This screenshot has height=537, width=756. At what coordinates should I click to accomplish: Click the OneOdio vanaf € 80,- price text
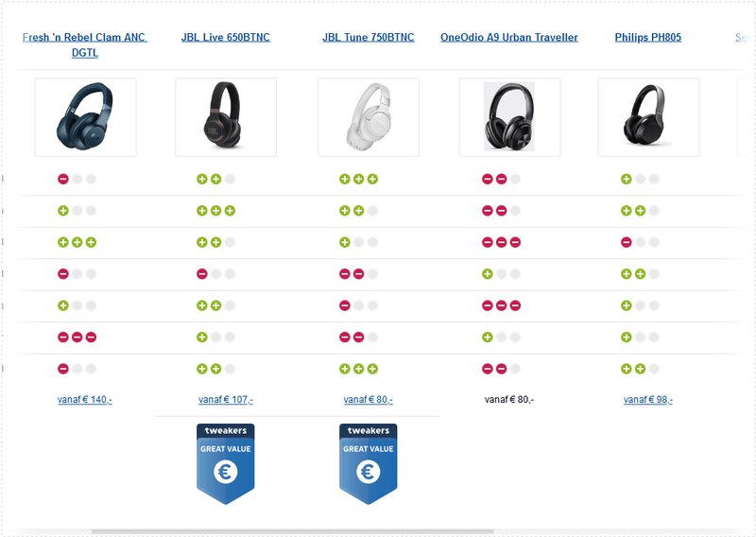click(509, 400)
